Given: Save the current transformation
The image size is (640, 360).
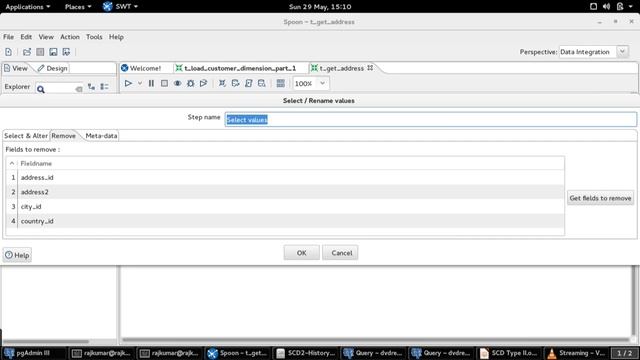Looking at the screenshot, I should (x=53, y=52).
